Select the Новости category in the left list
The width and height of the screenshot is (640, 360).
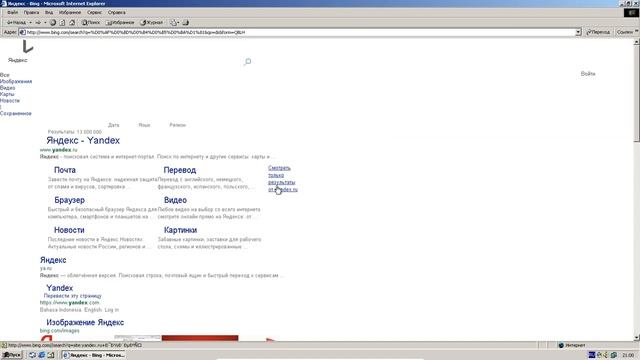point(10,100)
